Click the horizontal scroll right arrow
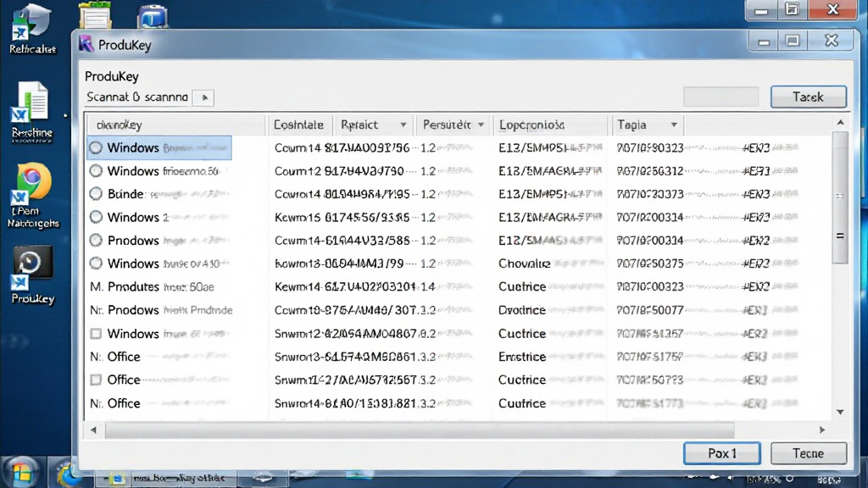868x488 pixels. pos(822,430)
